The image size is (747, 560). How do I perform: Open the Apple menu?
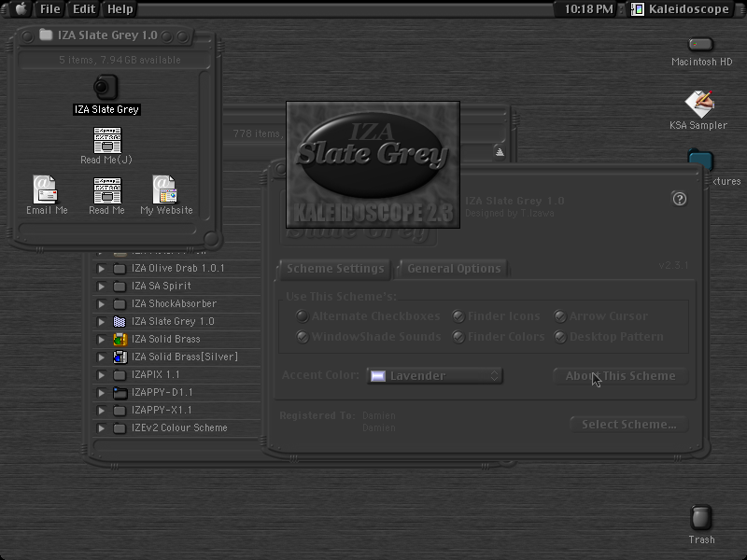21,9
